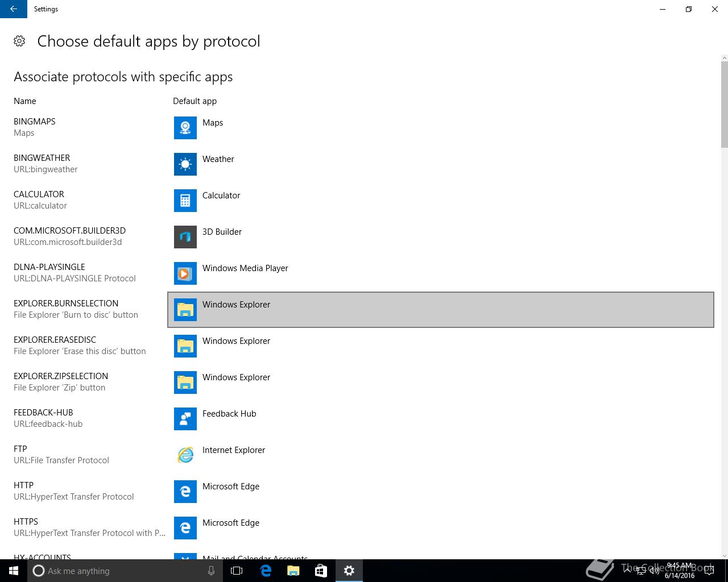Click the Calculator app icon
This screenshot has width=728, height=582.
(185, 201)
